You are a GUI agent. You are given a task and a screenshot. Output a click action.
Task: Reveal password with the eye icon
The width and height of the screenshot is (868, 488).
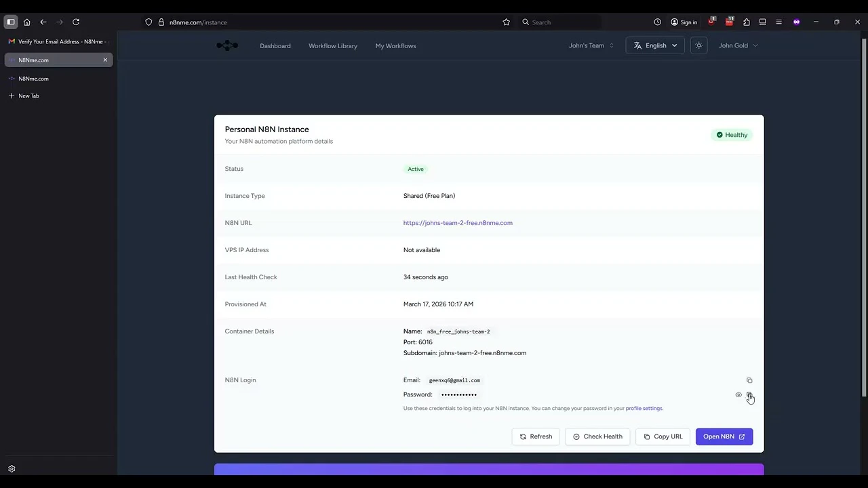pos(738,394)
